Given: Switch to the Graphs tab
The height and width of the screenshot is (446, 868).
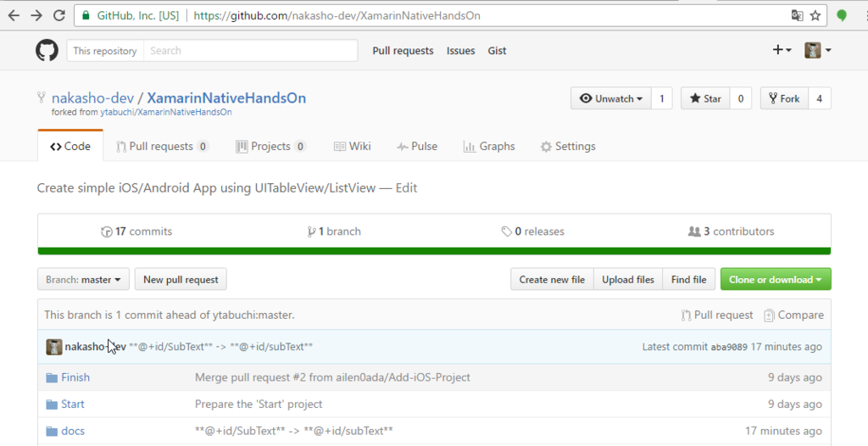Looking at the screenshot, I should [x=489, y=147].
